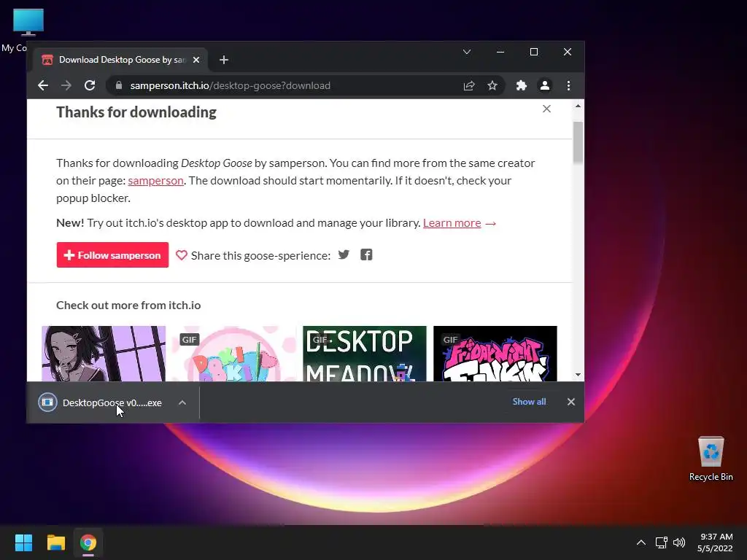The height and width of the screenshot is (560, 747).
Task: Click the Chrome icon on the taskbar
Action: click(88, 542)
